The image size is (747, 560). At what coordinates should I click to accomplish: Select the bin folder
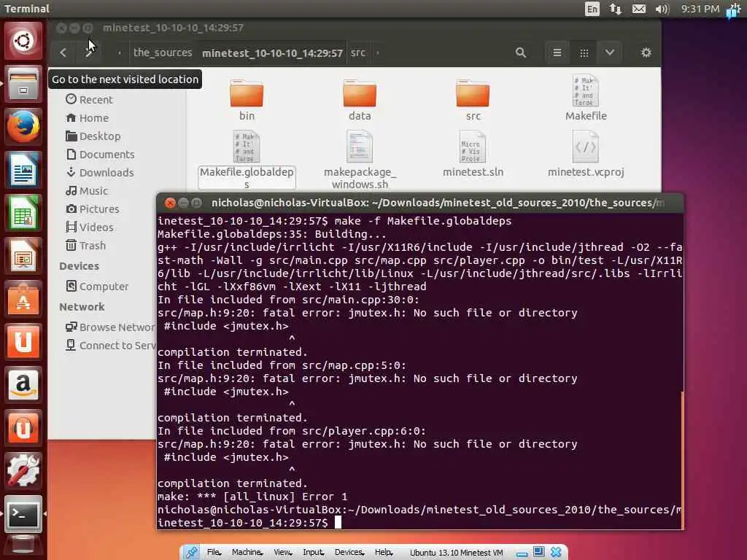click(x=247, y=98)
